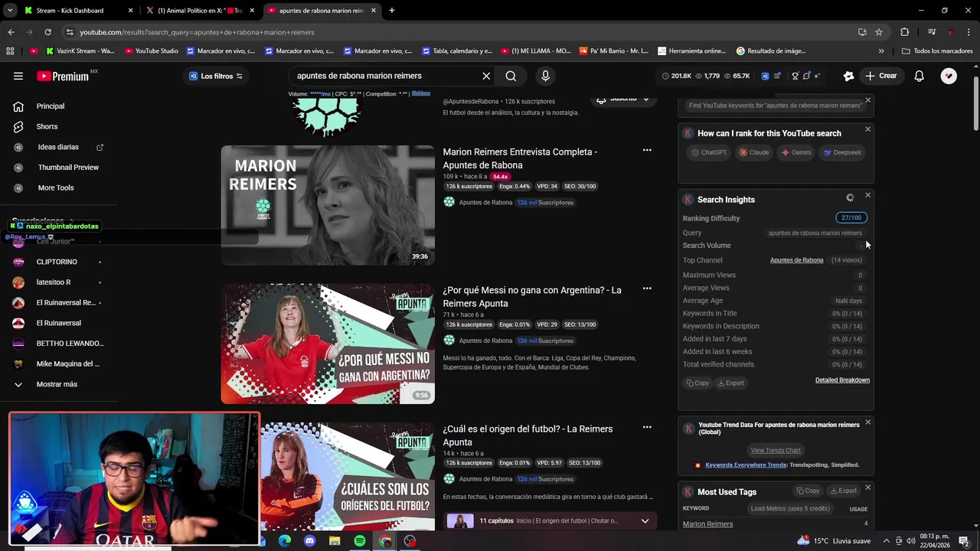This screenshot has height=551, width=980.
Task: Ask Claude how to rank
Action: coord(754,152)
